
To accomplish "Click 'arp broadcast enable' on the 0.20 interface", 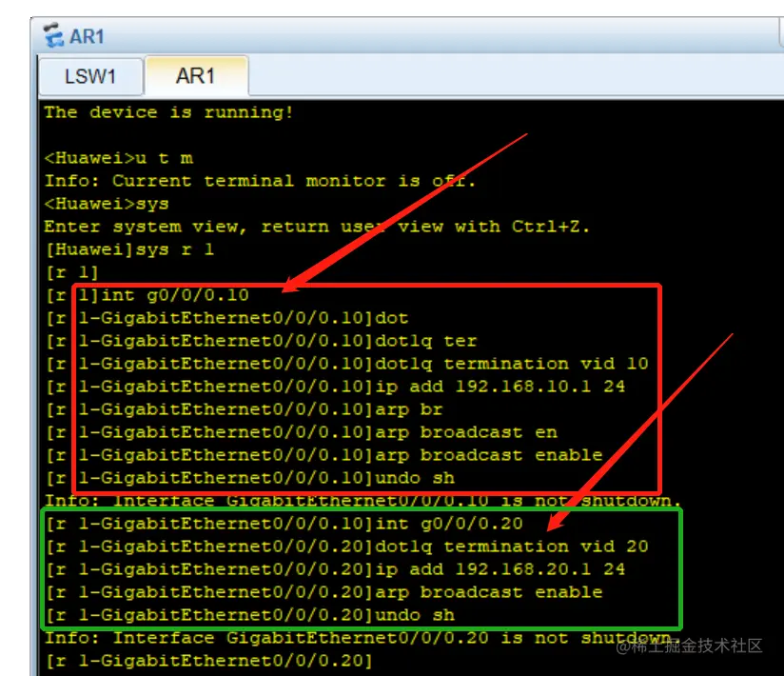I will 324,592.
